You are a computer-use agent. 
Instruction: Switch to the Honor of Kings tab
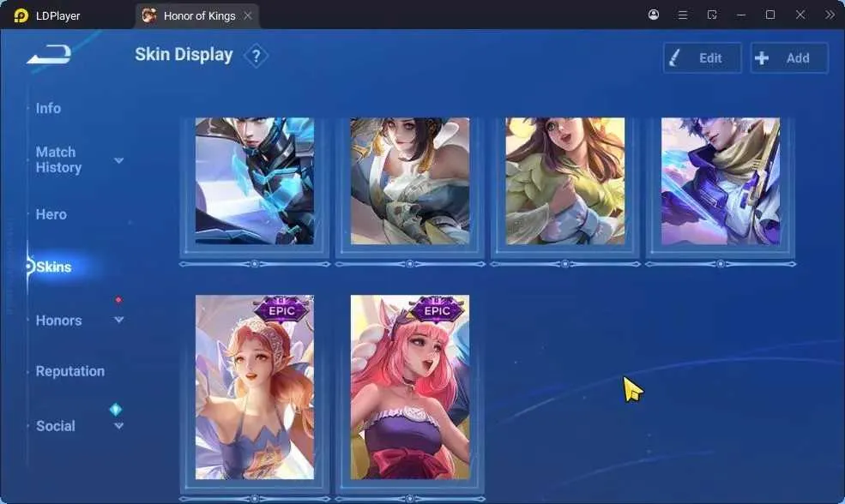[197, 15]
